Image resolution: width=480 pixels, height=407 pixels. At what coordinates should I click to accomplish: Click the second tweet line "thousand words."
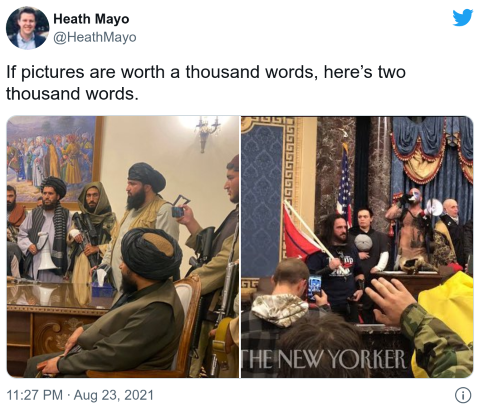72,94
